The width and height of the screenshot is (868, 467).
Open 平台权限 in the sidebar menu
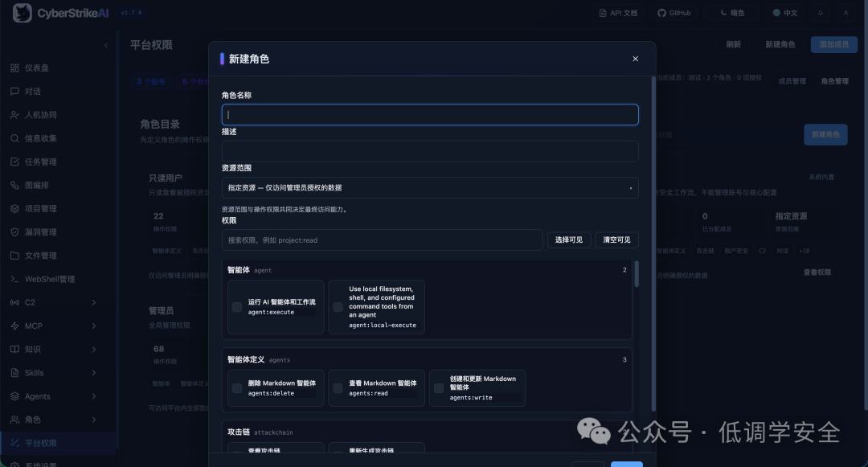pos(58,443)
